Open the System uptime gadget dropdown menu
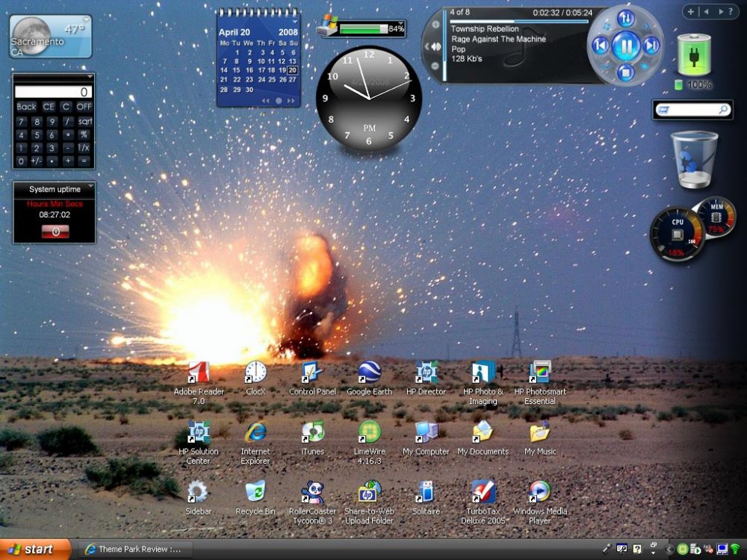The height and width of the screenshot is (560, 747). click(x=90, y=187)
